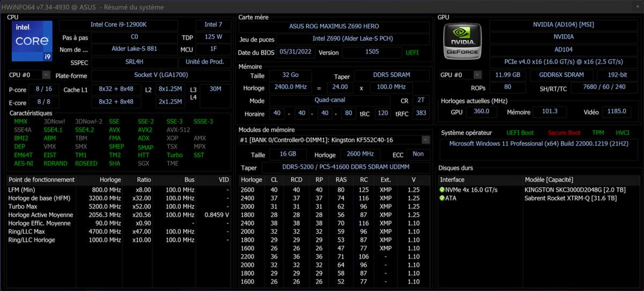644x291 pixels.
Task: Select the NVIDIA (AD104) [MSI] field
Action: [563, 25]
